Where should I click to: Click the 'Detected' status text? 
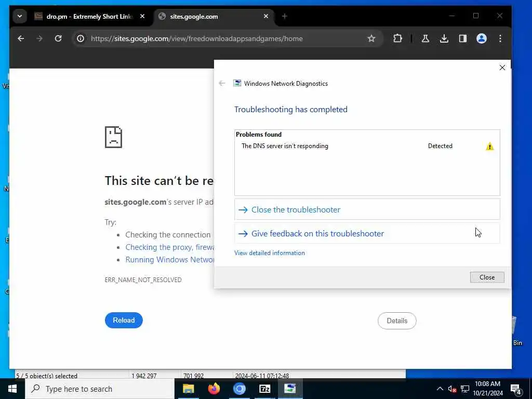[440, 146]
